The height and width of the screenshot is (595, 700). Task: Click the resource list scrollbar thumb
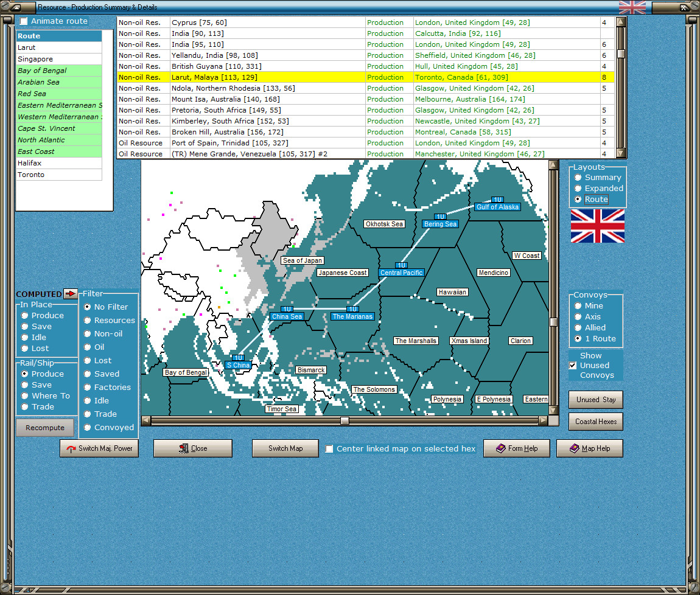tap(620, 54)
